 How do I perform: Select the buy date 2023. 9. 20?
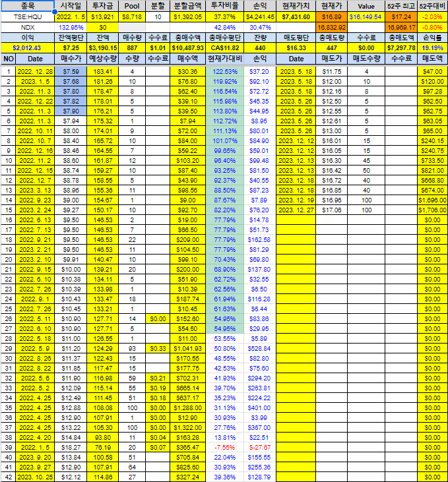(x=35, y=457)
